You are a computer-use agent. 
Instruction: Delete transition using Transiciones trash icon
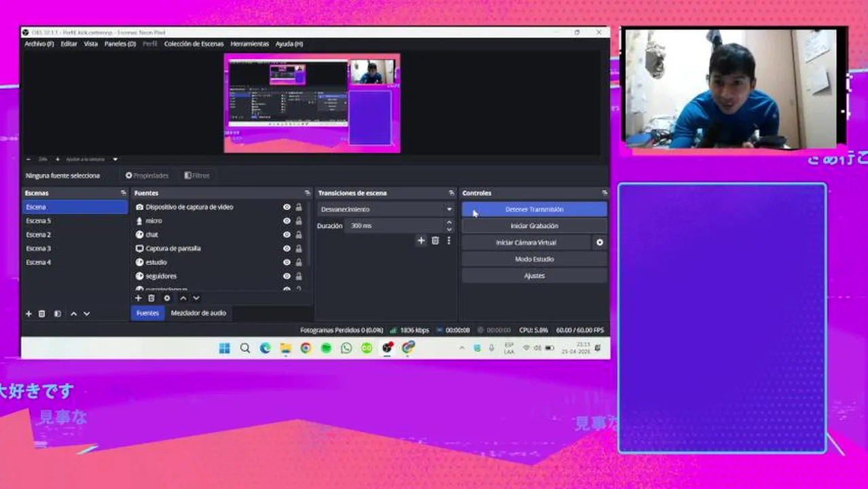coord(435,240)
